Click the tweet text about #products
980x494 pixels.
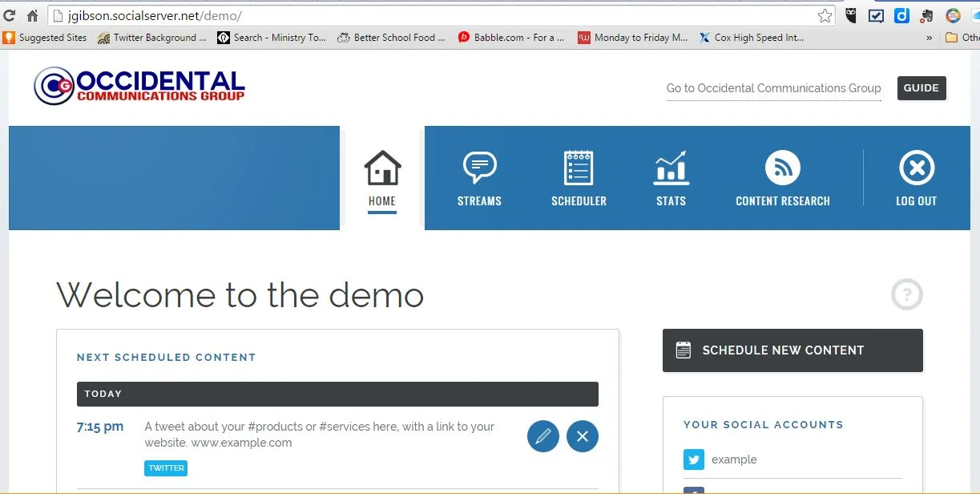320,435
